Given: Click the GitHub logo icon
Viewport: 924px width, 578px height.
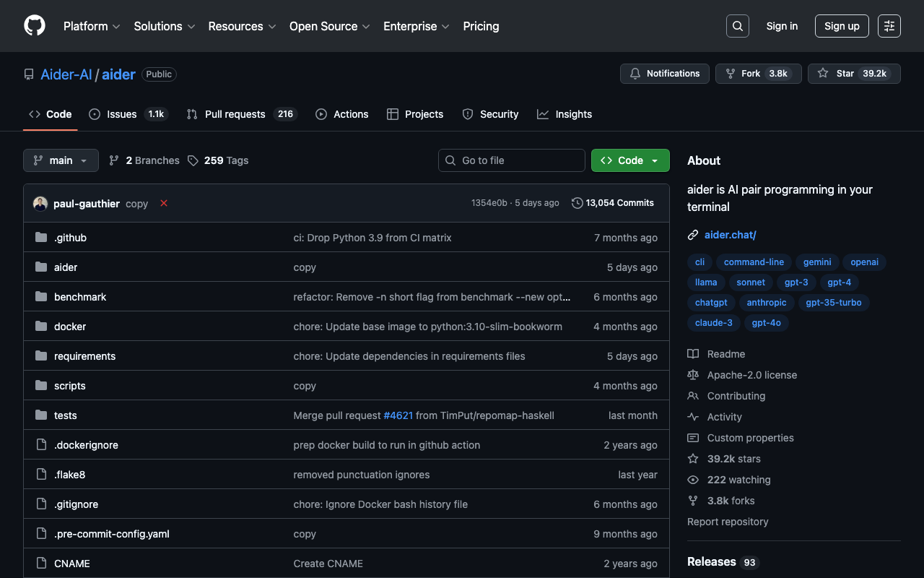Looking at the screenshot, I should coord(35,26).
